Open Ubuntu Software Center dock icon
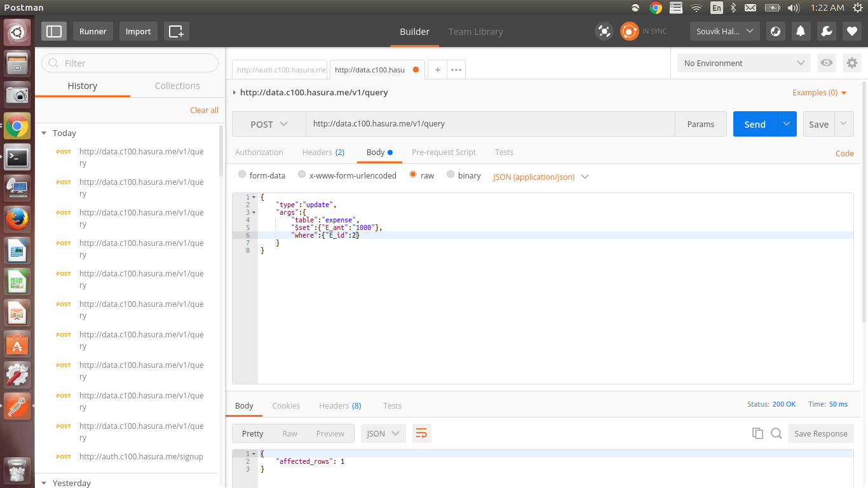 tap(17, 344)
